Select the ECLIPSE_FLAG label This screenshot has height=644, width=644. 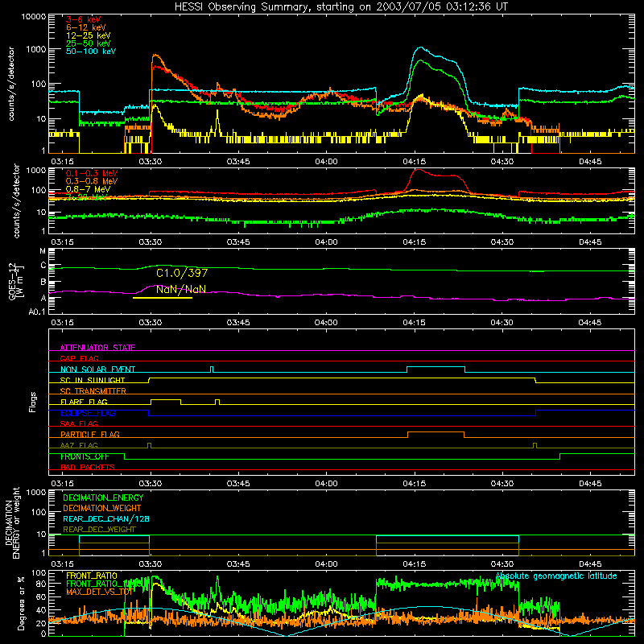tap(88, 413)
